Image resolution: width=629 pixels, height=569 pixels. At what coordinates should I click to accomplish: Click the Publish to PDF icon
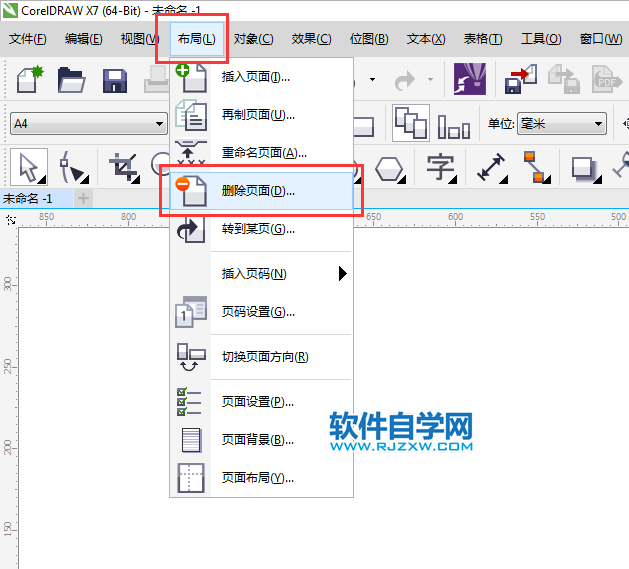tap(607, 79)
